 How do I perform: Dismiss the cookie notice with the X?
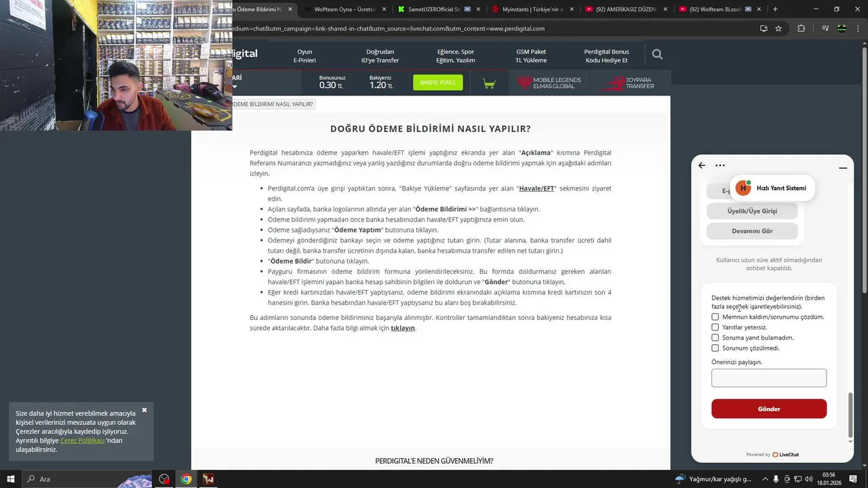(x=144, y=410)
